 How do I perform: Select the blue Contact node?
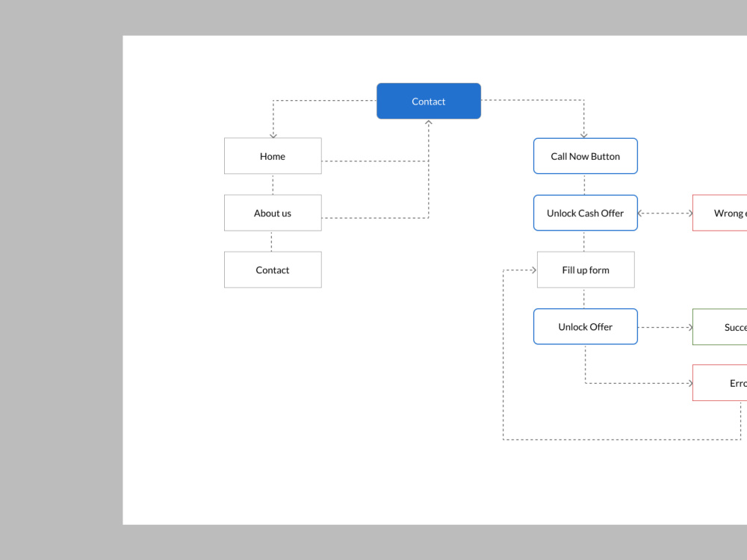(x=428, y=101)
